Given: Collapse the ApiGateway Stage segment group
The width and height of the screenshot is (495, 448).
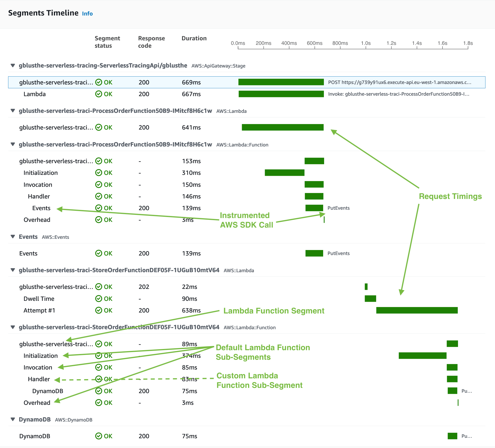Looking at the screenshot, I should (13, 66).
